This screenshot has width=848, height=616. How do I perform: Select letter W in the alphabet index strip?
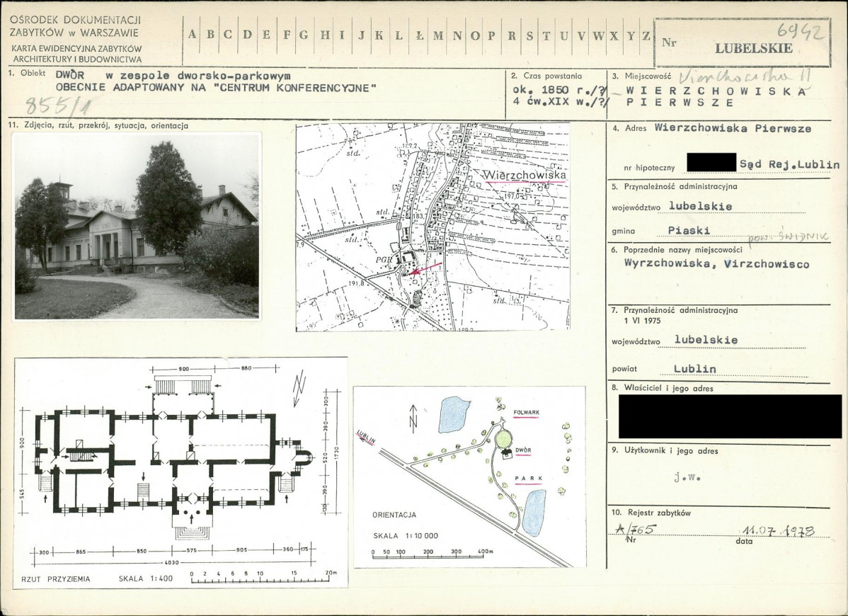(598, 35)
